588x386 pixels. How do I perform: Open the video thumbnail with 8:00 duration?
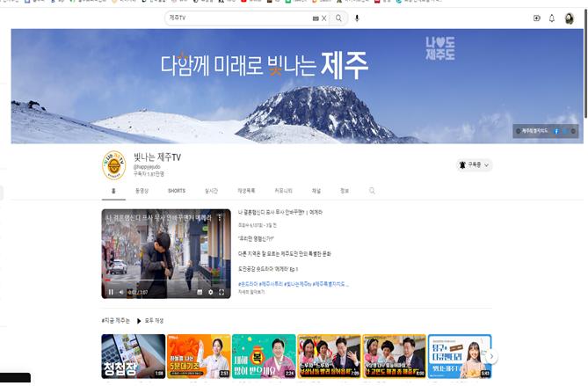click(395, 356)
